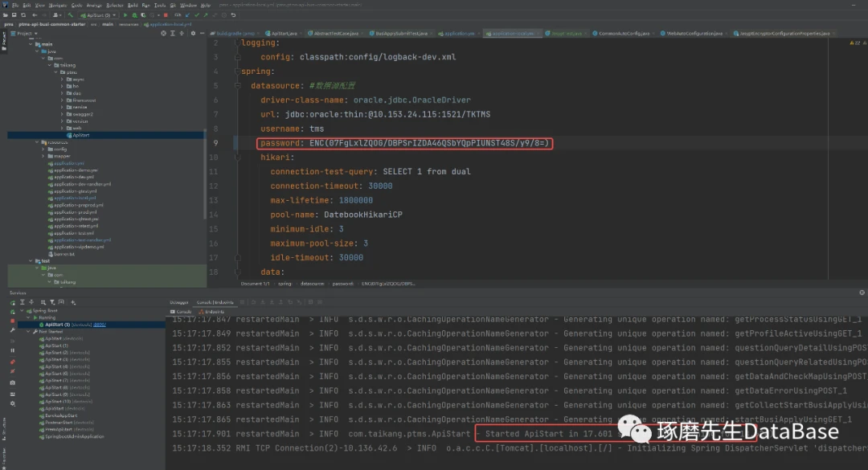Image resolution: width=868 pixels, height=470 pixels.
Task: Expand the swagger2 package in the Project tree
Action: point(62,114)
